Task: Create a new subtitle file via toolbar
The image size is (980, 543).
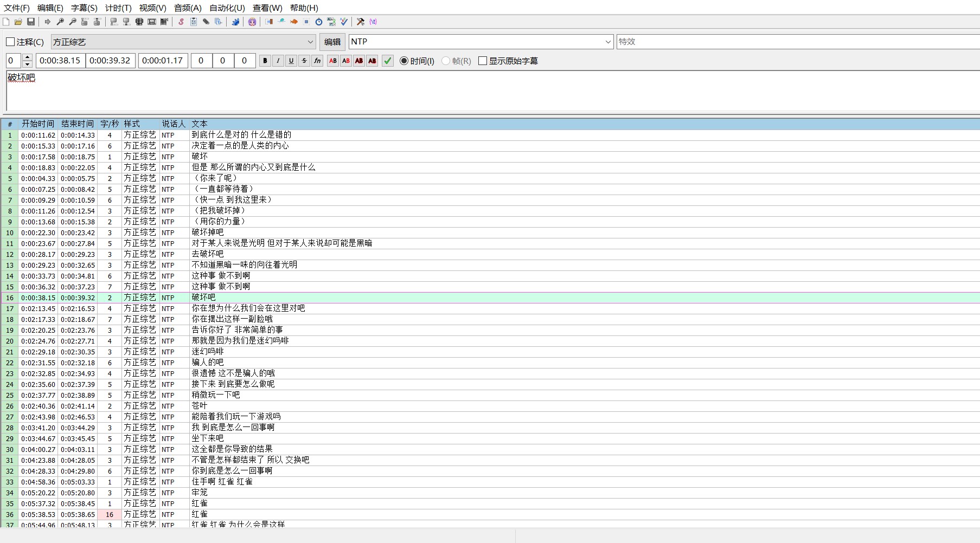Action: point(5,22)
